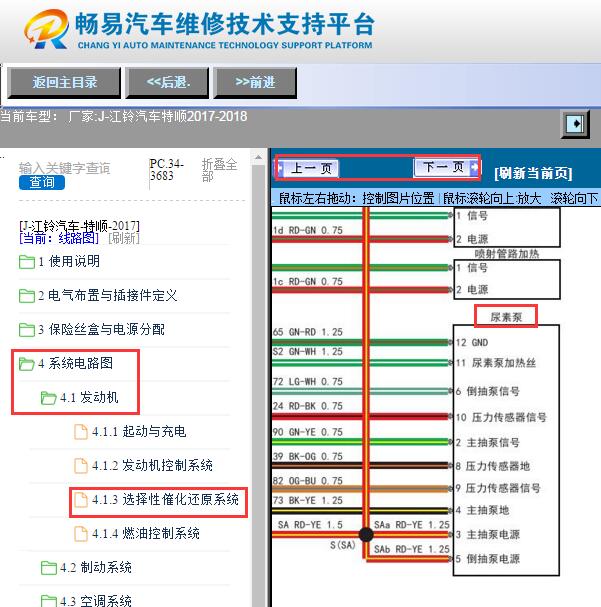Click the PC.34-3683 text in sidebar
The image size is (601, 607).
click(167, 170)
